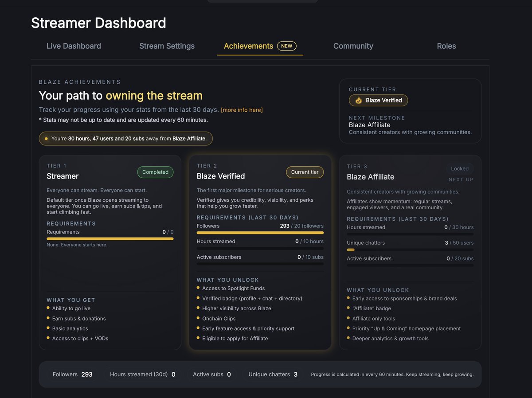
Task: Click the Followers 293 stat chip
Action: (x=73, y=375)
